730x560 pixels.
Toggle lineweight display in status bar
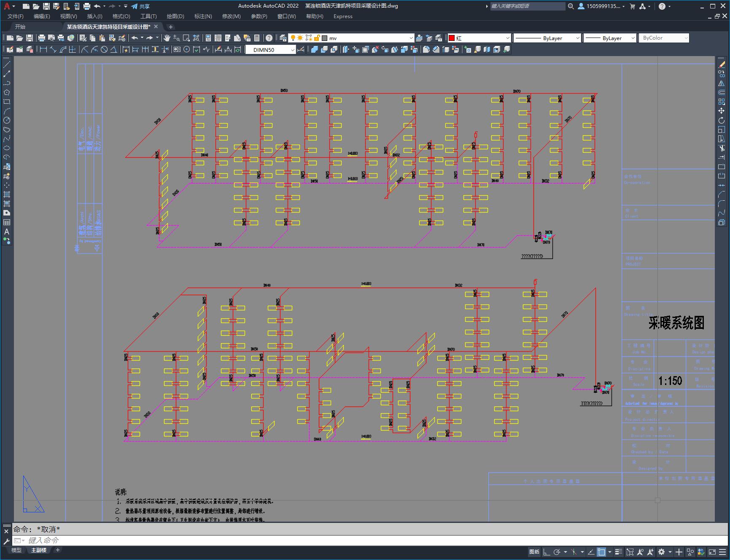point(619,552)
